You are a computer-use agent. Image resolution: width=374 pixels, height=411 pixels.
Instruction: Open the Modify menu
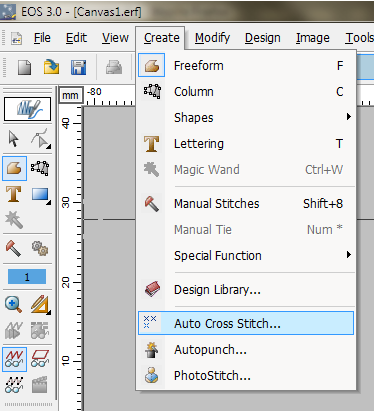212,38
